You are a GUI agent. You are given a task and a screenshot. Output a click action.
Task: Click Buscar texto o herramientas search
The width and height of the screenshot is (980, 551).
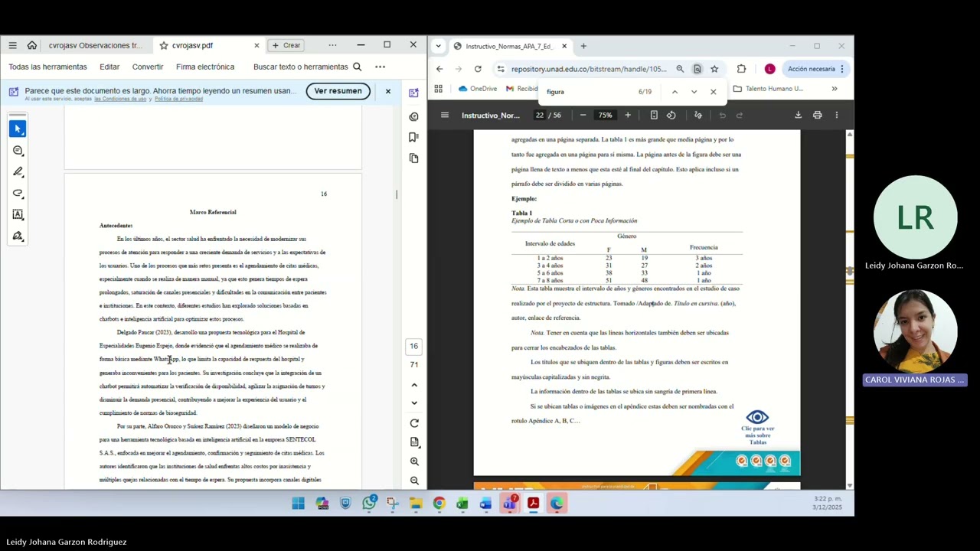tap(307, 67)
